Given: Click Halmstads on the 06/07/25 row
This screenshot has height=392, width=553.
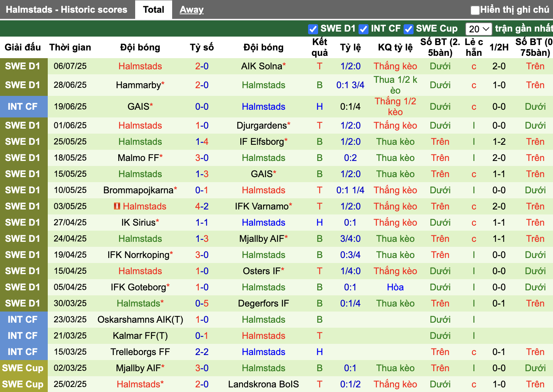Looking at the screenshot, I should 140,66.
